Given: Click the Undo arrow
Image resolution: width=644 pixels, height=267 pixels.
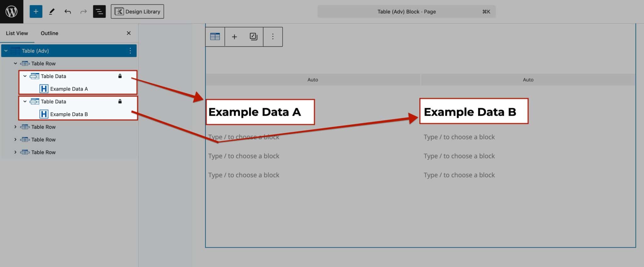Looking at the screenshot, I should click(68, 12).
